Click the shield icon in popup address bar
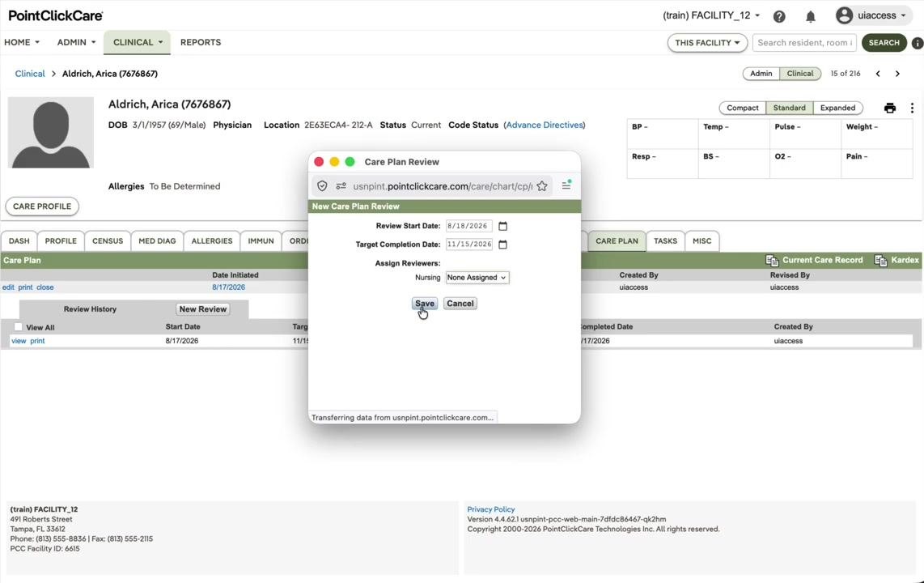The image size is (924, 583). [322, 186]
